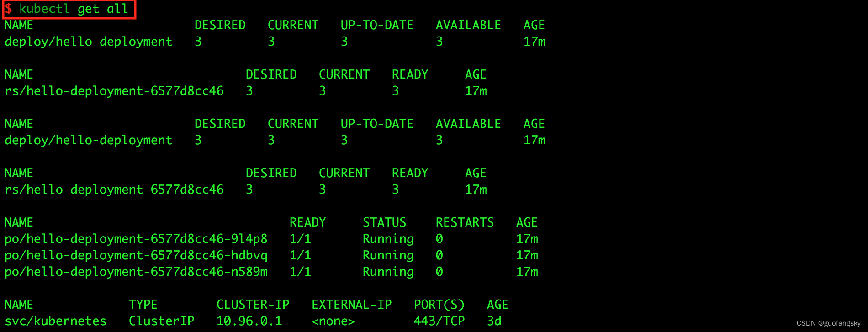Image resolution: width=868 pixels, height=332 pixels.
Task: Click the READY header beside the STATUS header
Action: tap(308, 222)
